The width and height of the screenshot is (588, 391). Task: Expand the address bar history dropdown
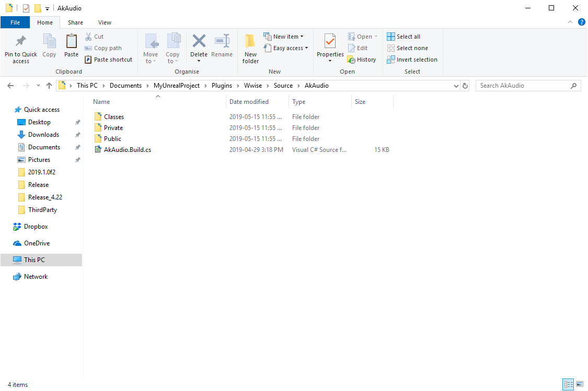pos(456,86)
